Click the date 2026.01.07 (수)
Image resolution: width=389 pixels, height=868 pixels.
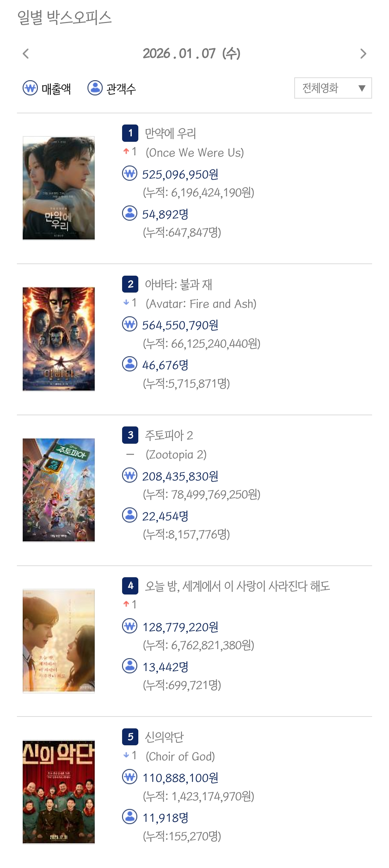191,54
